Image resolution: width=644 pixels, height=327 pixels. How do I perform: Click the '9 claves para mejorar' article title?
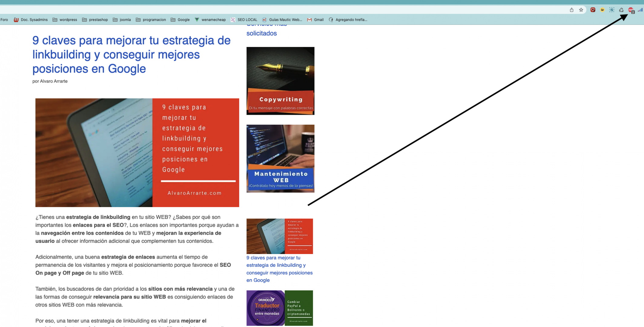(131, 54)
